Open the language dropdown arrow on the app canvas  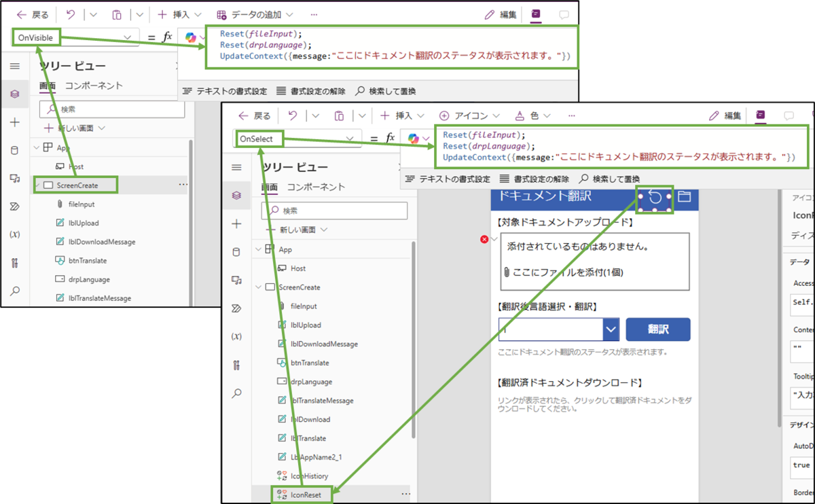pyautogui.click(x=611, y=329)
